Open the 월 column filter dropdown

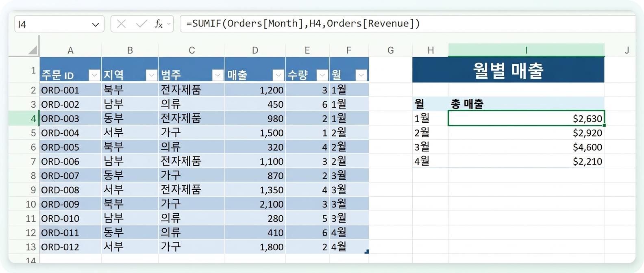pyautogui.click(x=361, y=75)
